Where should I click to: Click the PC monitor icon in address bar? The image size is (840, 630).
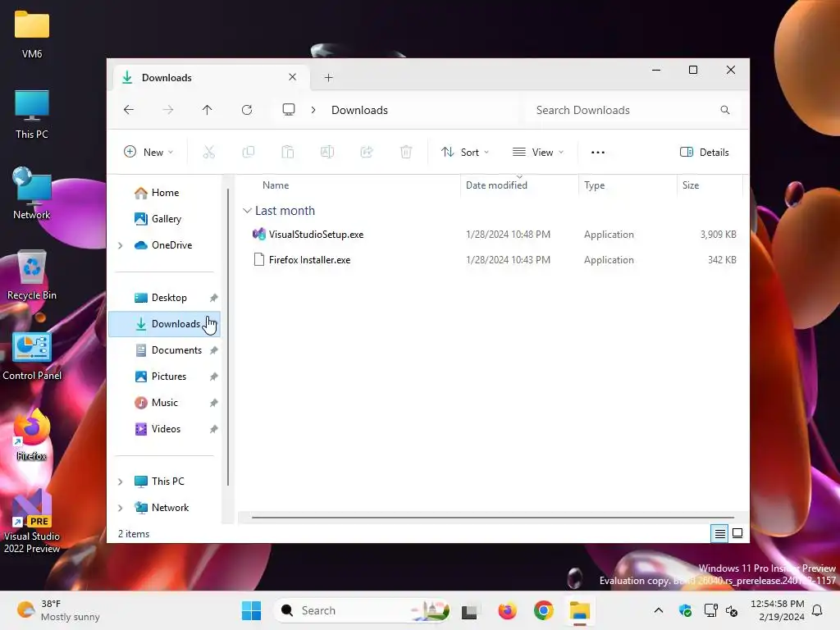point(289,110)
